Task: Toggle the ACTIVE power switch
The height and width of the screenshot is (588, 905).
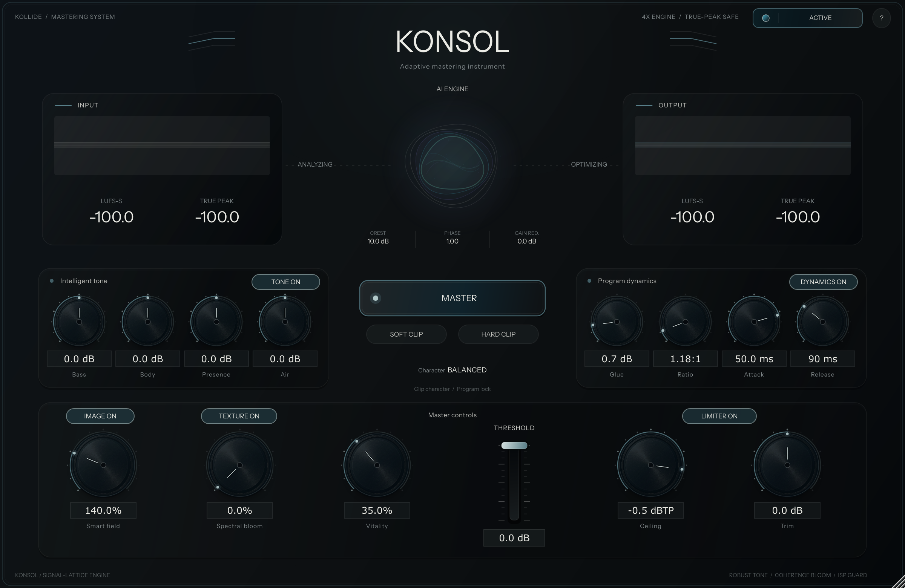Action: pos(807,18)
